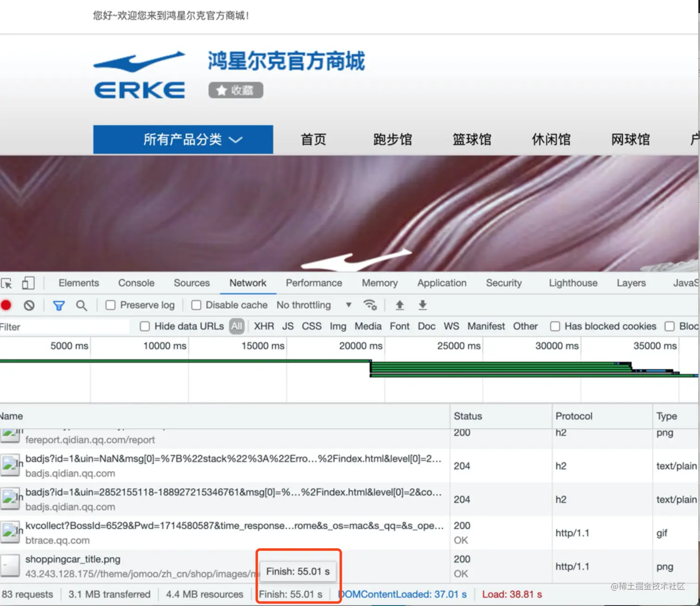
Task: Select the badjs?id=1&uin=2852155118 request
Action: point(350,500)
